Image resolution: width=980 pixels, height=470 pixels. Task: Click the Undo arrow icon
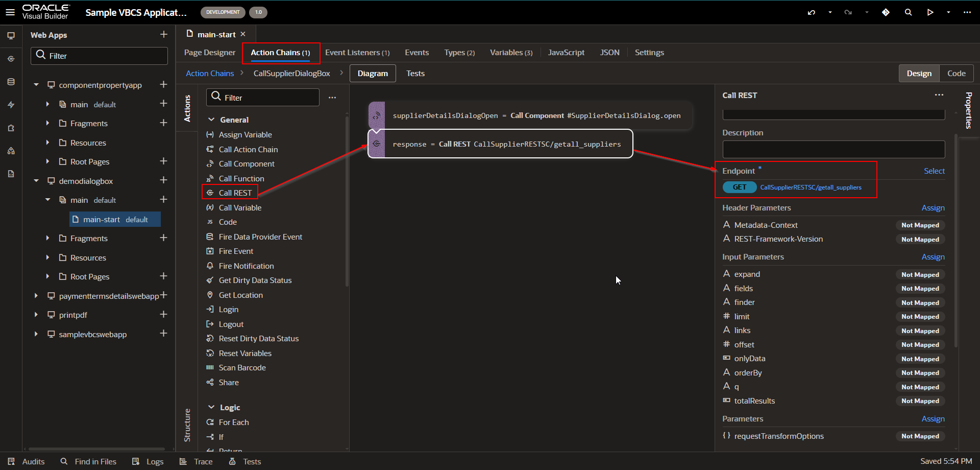click(811, 12)
